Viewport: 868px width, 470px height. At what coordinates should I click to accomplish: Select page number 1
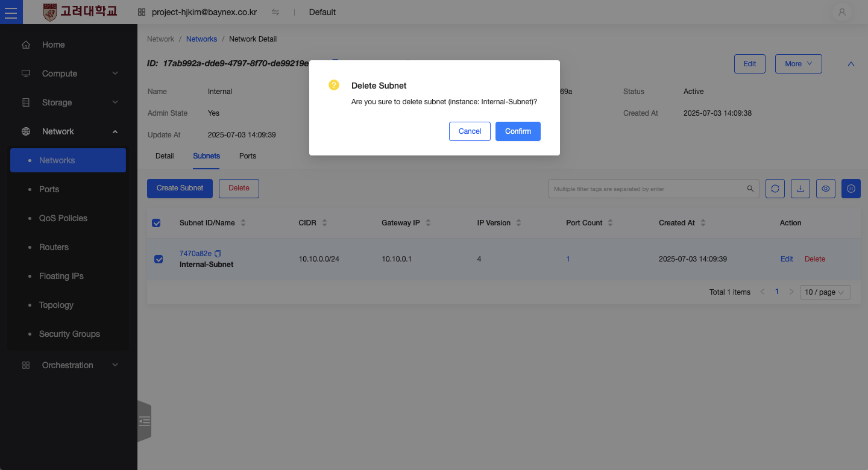(x=777, y=292)
